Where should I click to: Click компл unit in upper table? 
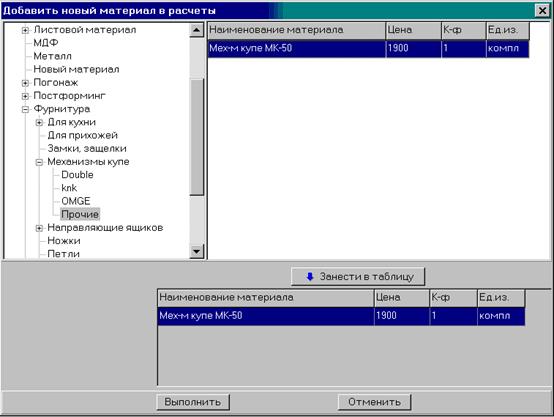click(x=508, y=48)
